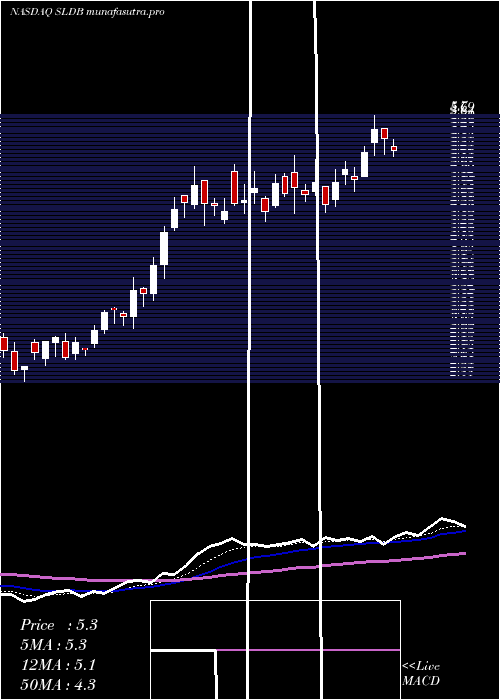Select the 5MA : 5.3 value
500x700 pixels.
pos(53,645)
